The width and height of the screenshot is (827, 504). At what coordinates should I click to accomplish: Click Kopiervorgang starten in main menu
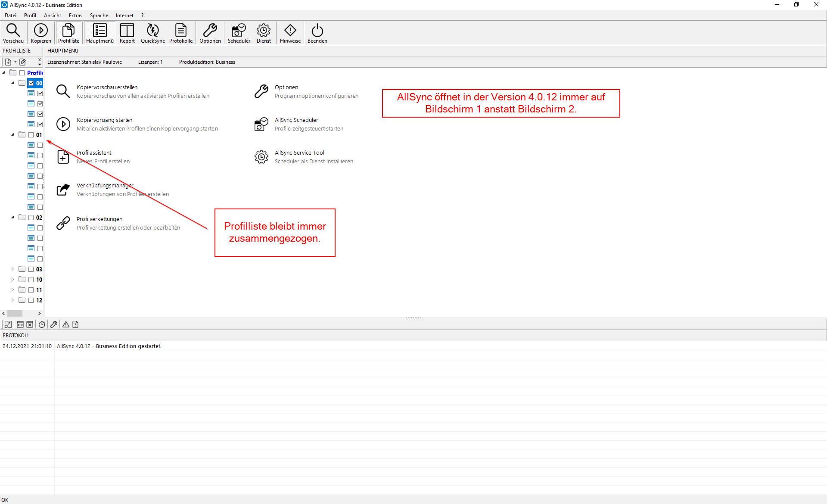coord(104,120)
